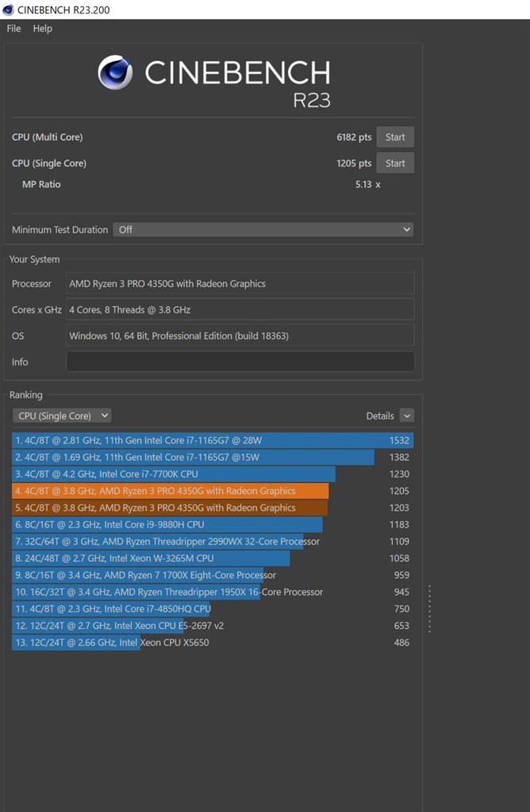The height and width of the screenshot is (812, 530).
Task: Click the dotted resize grip beside ranking list
Action: (429, 609)
